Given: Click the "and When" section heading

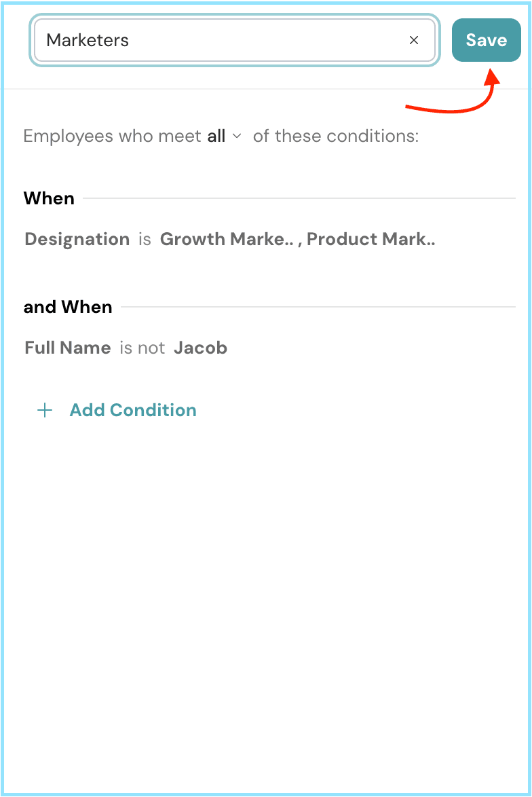Looking at the screenshot, I should (x=68, y=307).
